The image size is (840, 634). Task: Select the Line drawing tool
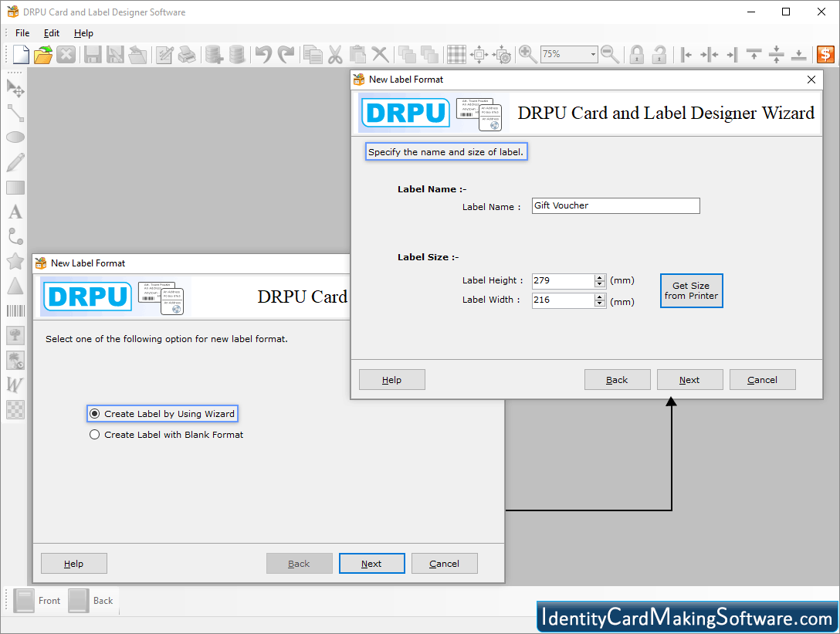tap(15, 113)
